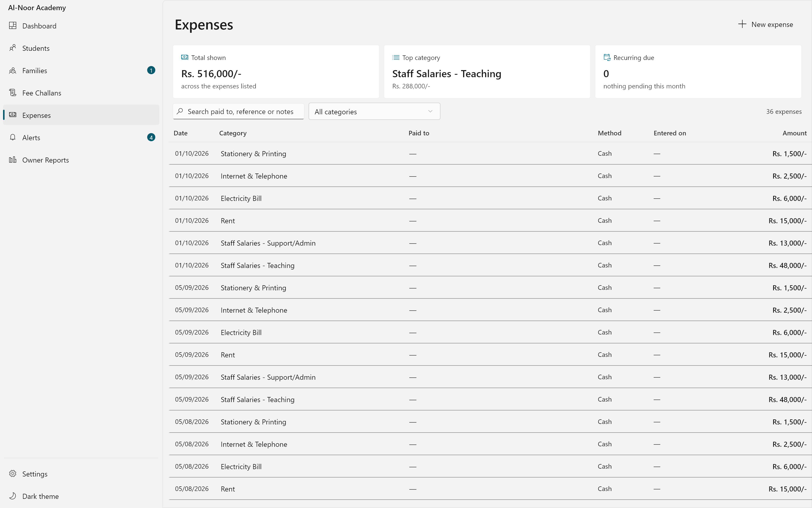812x508 pixels.
Task: Select 01/10/2026 Internet & Telephone row
Action: pyautogui.click(x=490, y=176)
